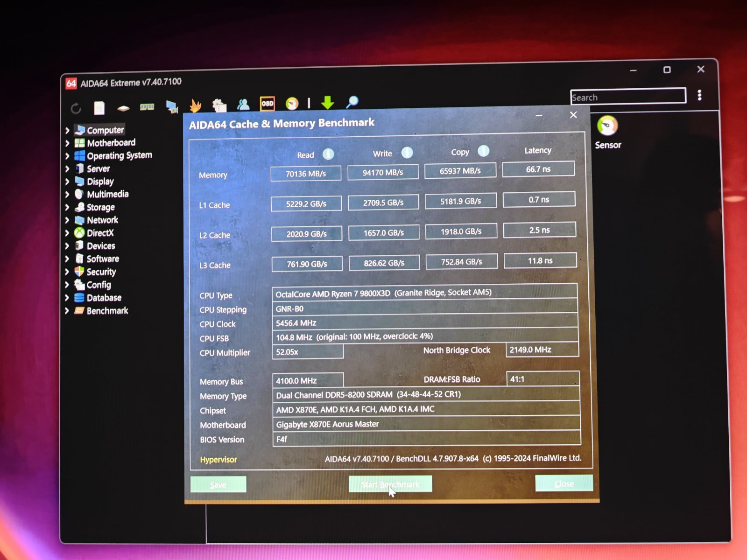
Task: Open the Sensor item in right pane
Action: point(607,133)
